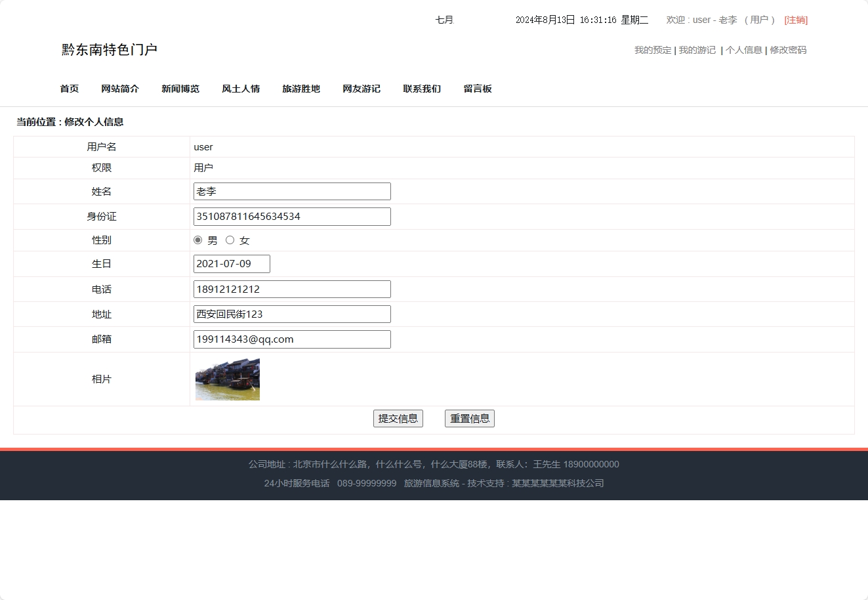Click the profile photo thumbnail
Screen dimensions: 868x600
[227, 379]
